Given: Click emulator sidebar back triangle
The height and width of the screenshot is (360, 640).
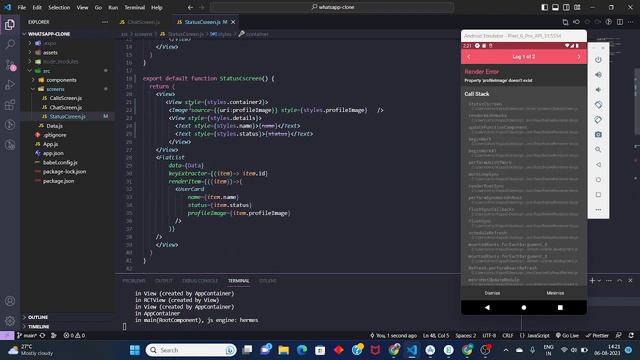Looking at the screenshot, I should [598, 165].
